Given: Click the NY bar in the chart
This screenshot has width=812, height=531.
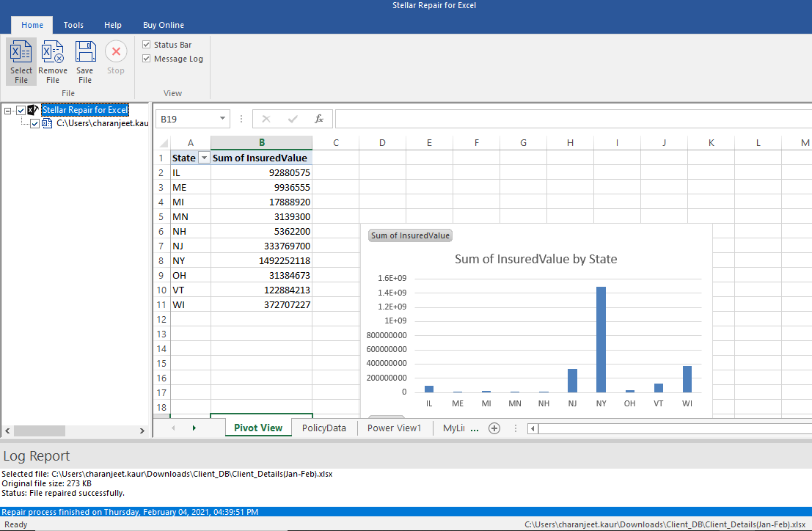Looking at the screenshot, I should 601,340.
